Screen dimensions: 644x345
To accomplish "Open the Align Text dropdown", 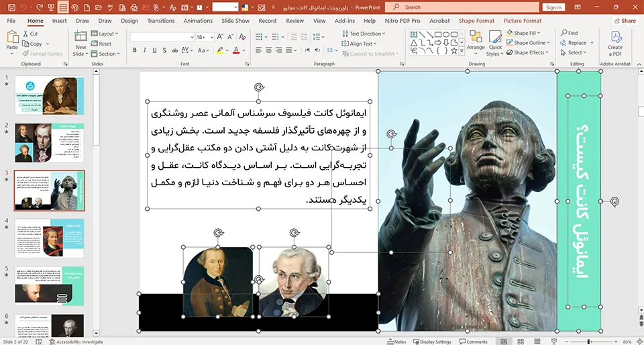I will click(360, 44).
